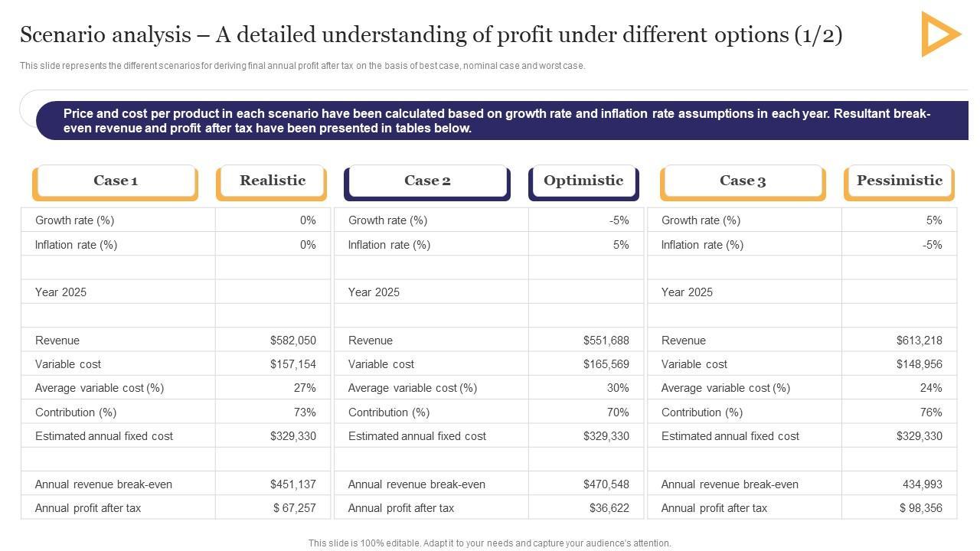Click Case 3 break-even value 434,993
The width and height of the screenshot is (980, 551).
pos(922,484)
